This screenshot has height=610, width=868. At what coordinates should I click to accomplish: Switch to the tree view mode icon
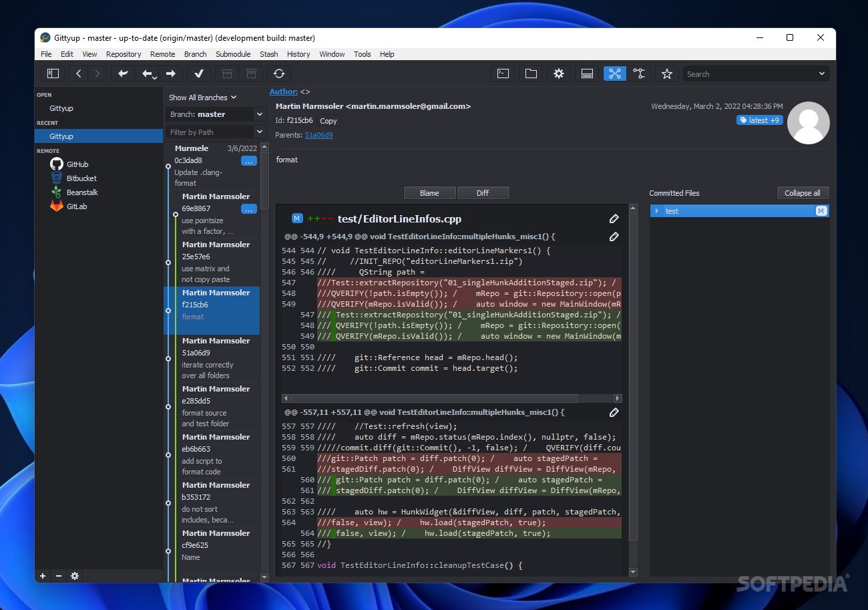click(639, 73)
